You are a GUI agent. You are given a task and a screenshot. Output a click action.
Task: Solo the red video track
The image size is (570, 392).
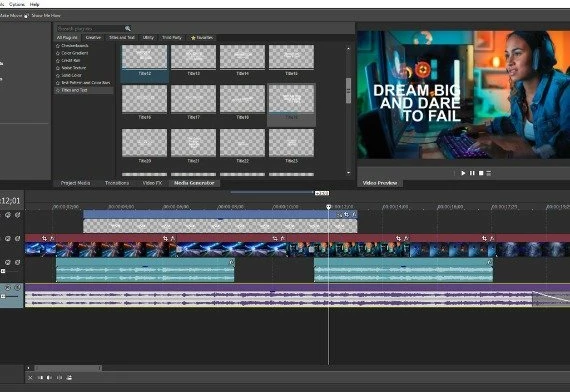click(17, 239)
